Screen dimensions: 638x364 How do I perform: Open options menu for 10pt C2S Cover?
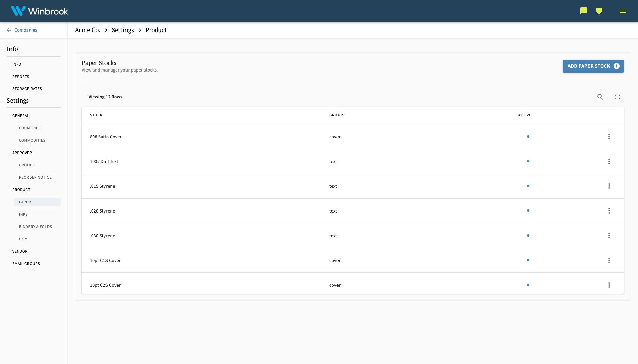point(609,285)
